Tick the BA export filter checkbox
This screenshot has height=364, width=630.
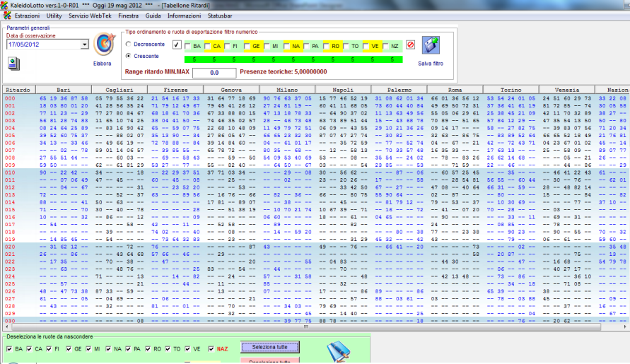click(187, 46)
